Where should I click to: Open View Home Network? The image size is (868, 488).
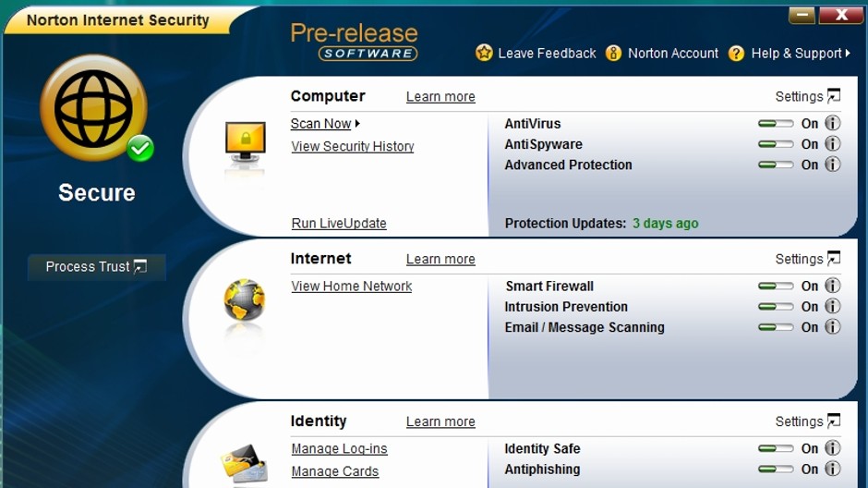tap(352, 286)
